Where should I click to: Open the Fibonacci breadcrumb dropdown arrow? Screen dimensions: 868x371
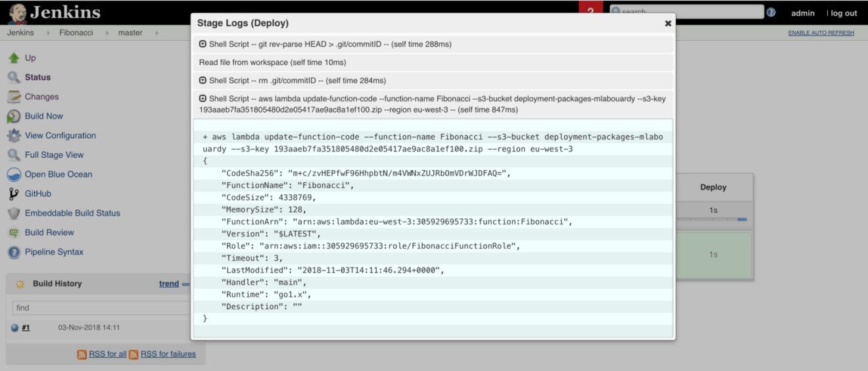pyautogui.click(x=108, y=33)
